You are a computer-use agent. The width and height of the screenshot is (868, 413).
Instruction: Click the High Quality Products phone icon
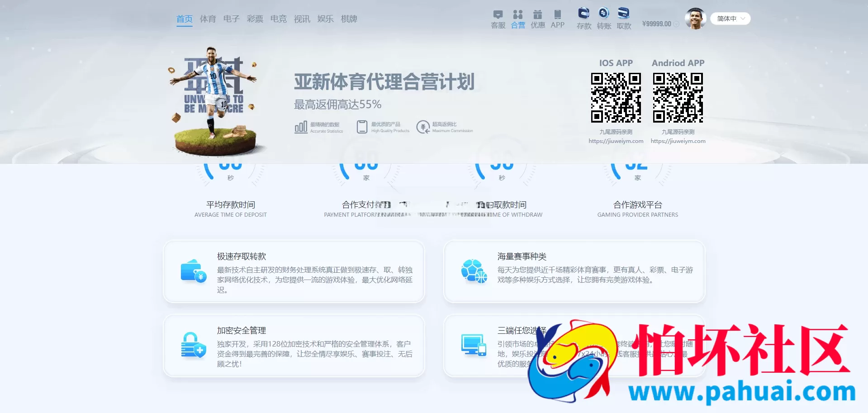tap(362, 127)
